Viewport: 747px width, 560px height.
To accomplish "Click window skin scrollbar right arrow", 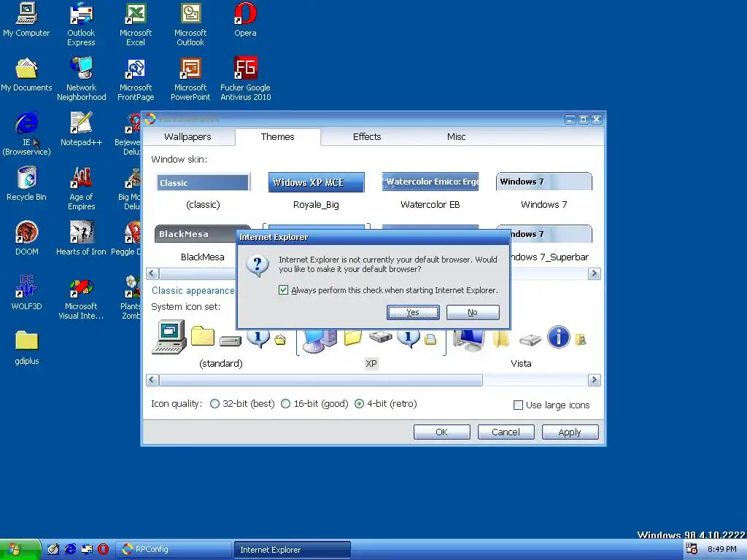I will pos(594,273).
